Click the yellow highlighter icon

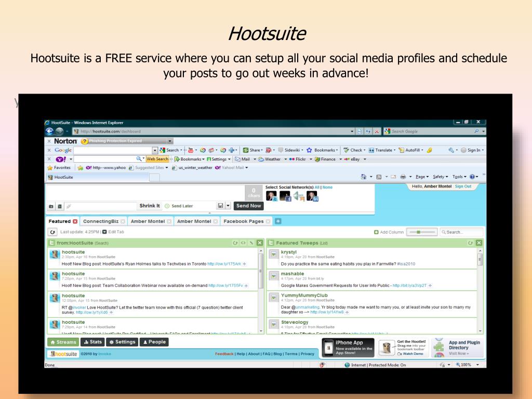click(x=430, y=150)
